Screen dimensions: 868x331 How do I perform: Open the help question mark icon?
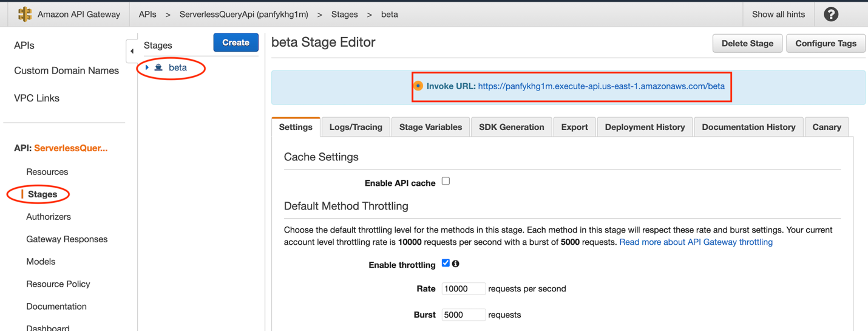(830, 14)
